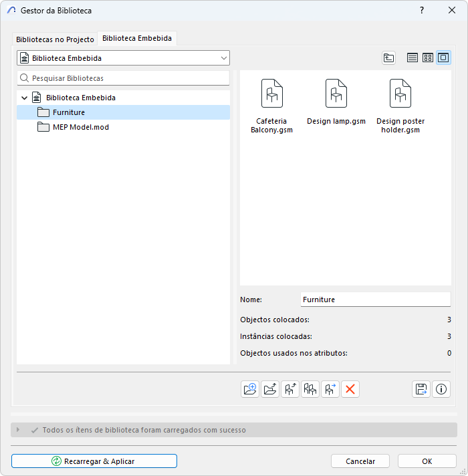This screenshot has height=476, width=468.
Task: Select the Biblioteca Embebida tab
Action: pyautogui.click(x=137, y=38)
